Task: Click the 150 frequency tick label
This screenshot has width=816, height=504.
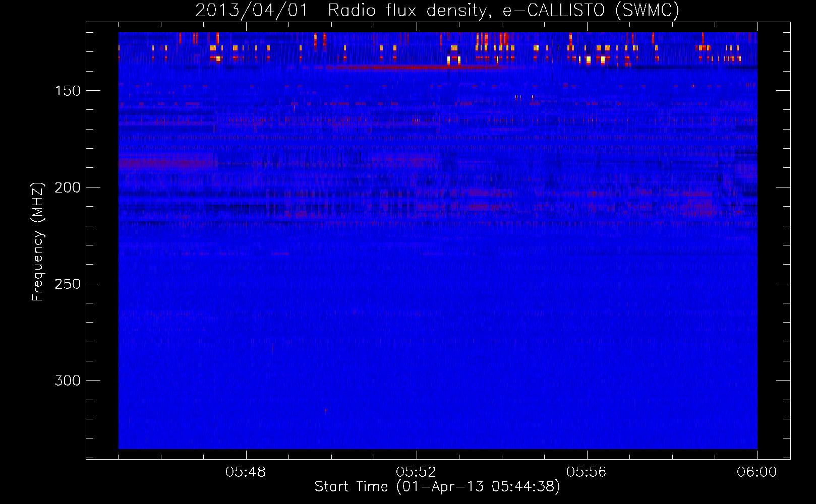Action: pos(68,91)
